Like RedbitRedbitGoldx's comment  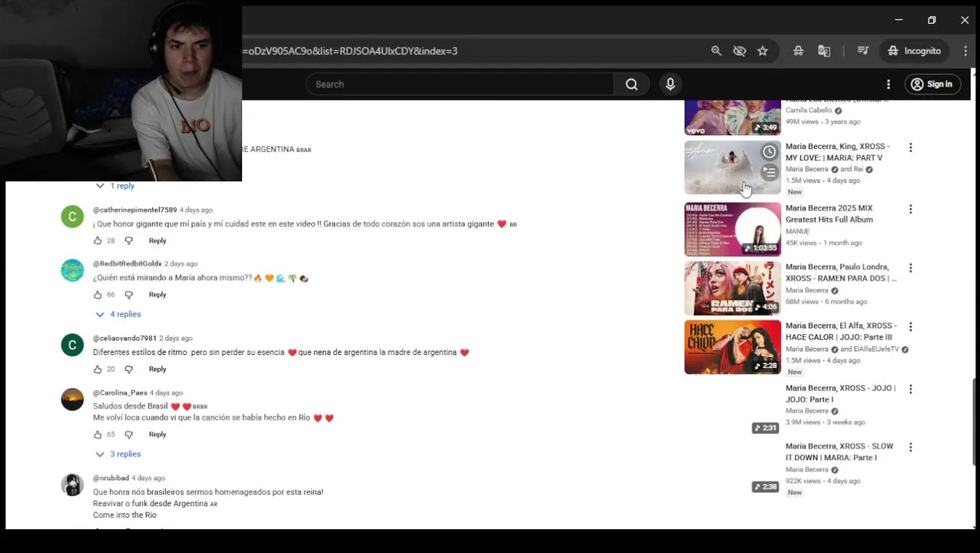click(98, 294)
